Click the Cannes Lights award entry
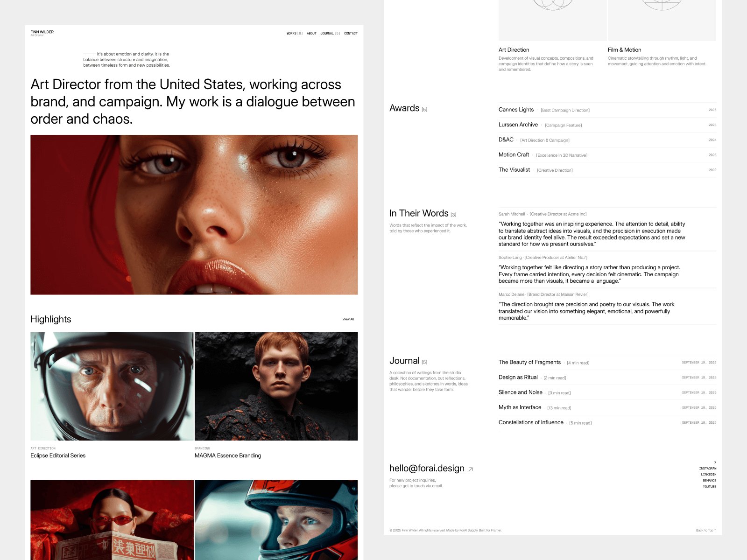This screenshot has width=747, height=560. click(516, 109)
